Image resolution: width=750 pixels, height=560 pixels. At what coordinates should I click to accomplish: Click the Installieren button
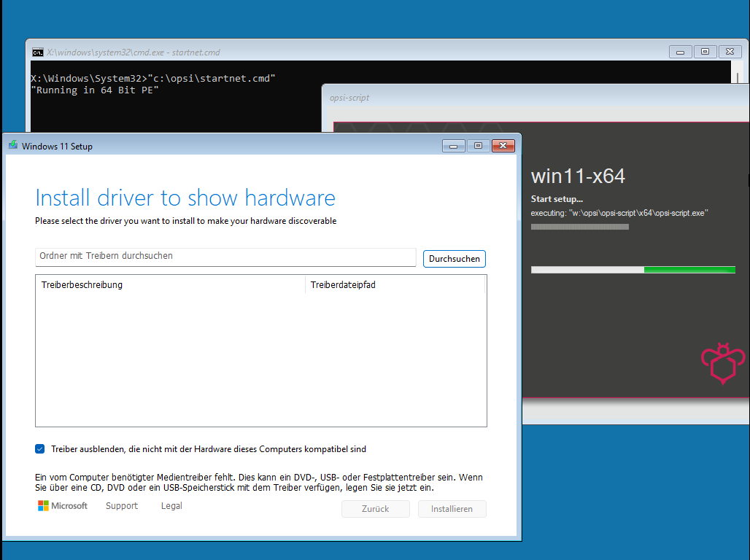[x=452, y=509]
